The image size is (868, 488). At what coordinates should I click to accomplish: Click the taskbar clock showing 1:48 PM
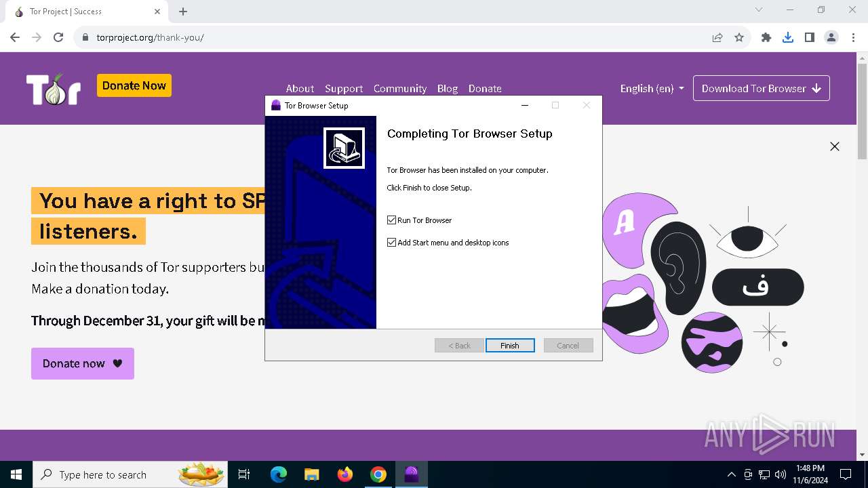coord(810,474)
